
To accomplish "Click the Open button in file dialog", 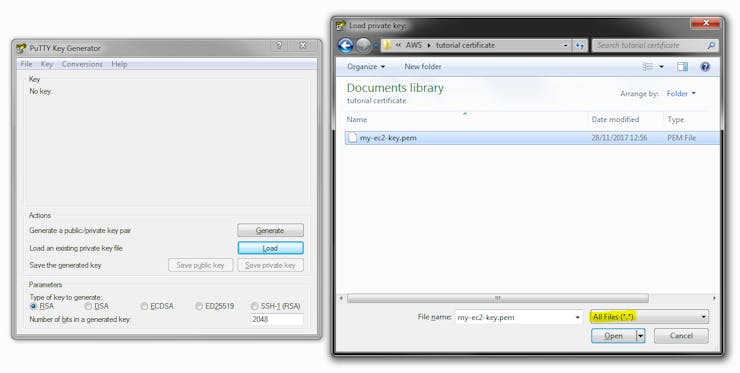I will tap(614, 336).
